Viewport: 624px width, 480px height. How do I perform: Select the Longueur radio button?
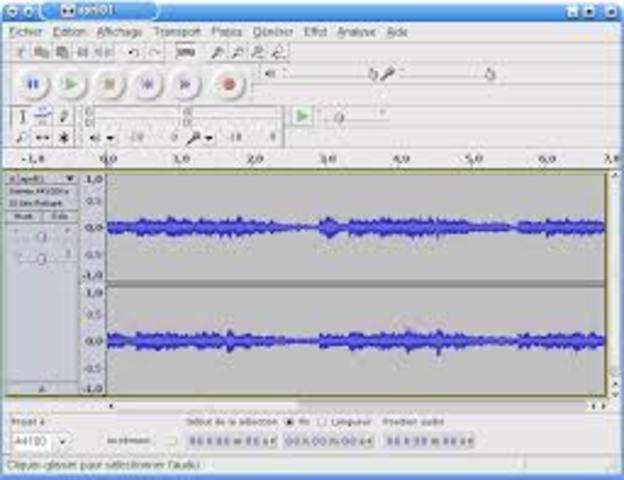click(322, 421)
